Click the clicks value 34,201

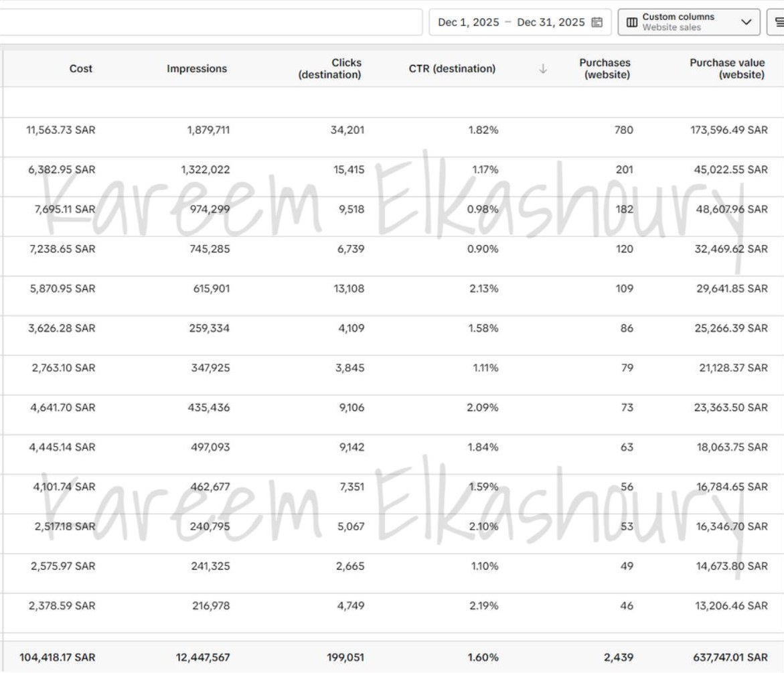tap(347, 130)
